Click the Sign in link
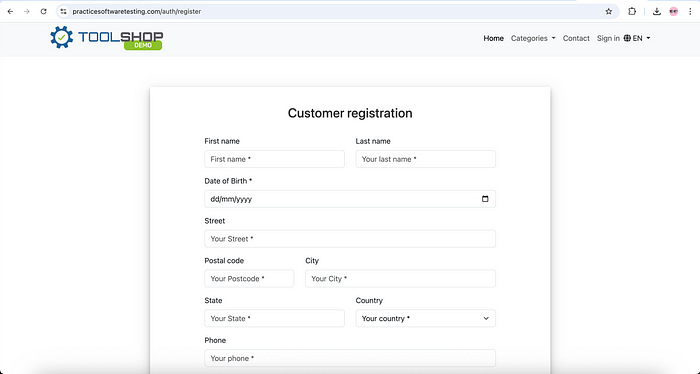Image resolution: width=700 pixels, height=374 pixels. 608,38
